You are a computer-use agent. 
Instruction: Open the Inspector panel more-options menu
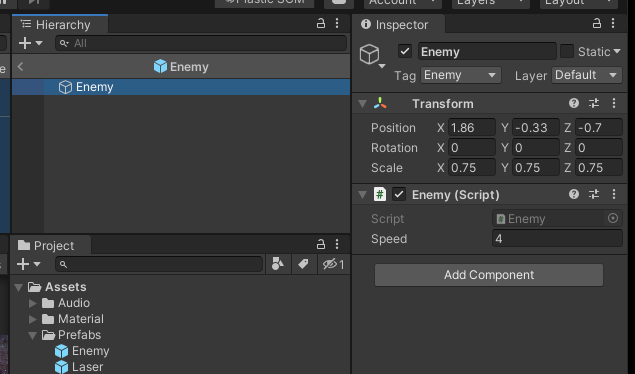(x=613, y=23)
